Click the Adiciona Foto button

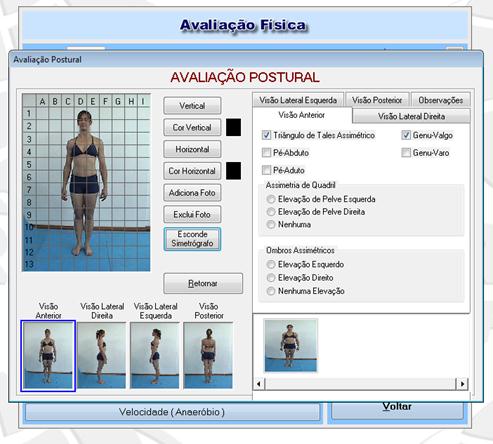pos(192,193)
